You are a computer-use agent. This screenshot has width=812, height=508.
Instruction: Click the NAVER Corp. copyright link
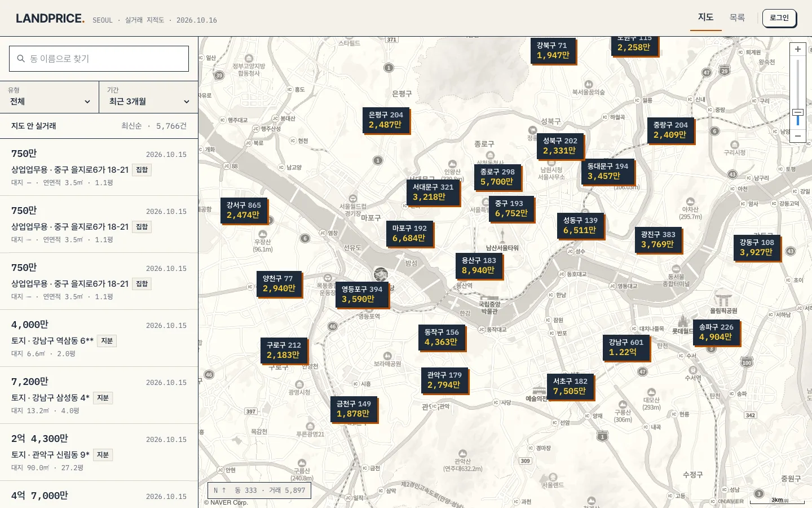[x=226, y=502]
